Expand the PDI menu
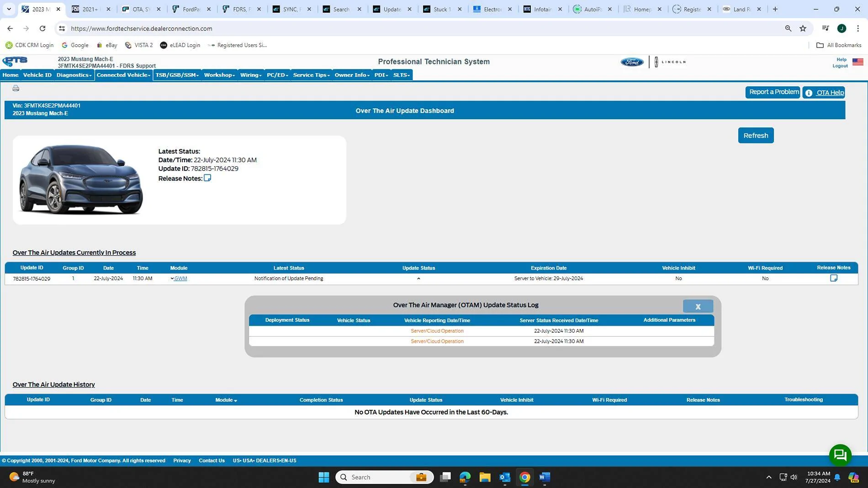 point(381,75)
